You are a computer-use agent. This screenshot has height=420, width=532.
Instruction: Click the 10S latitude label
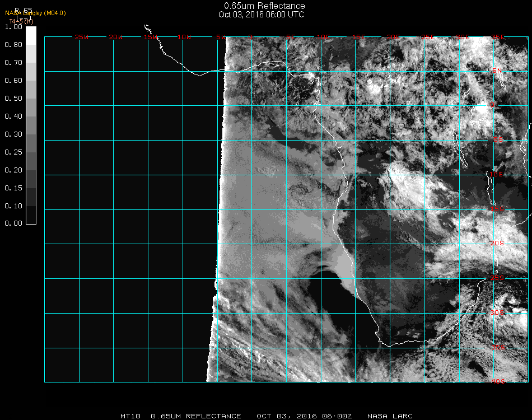tap(496, 174)
